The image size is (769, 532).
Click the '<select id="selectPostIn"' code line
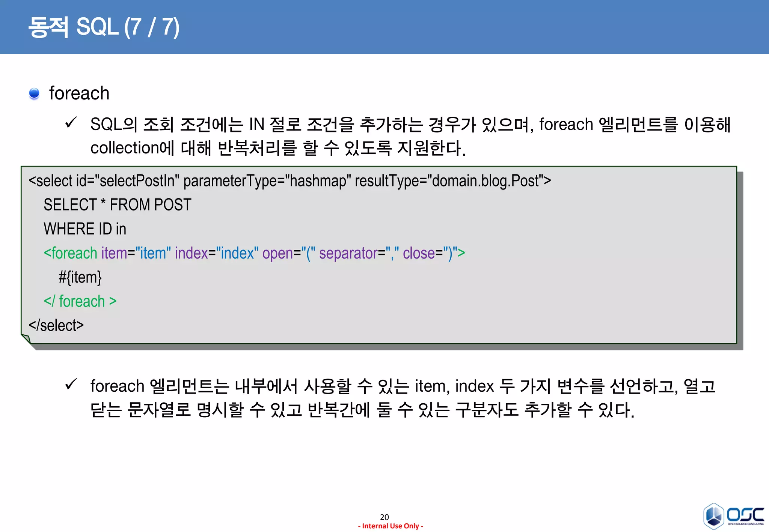pyautogui.click(x=290, y=181)
